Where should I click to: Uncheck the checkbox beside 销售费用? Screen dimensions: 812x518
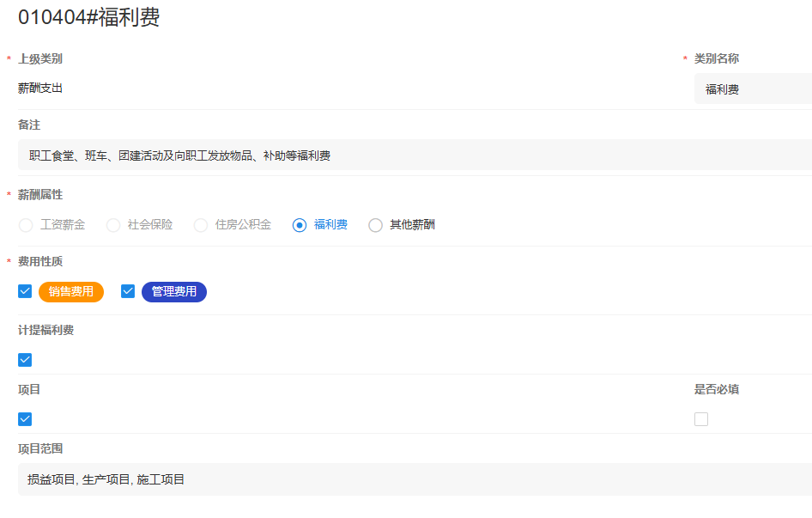(x=25, y=292)
